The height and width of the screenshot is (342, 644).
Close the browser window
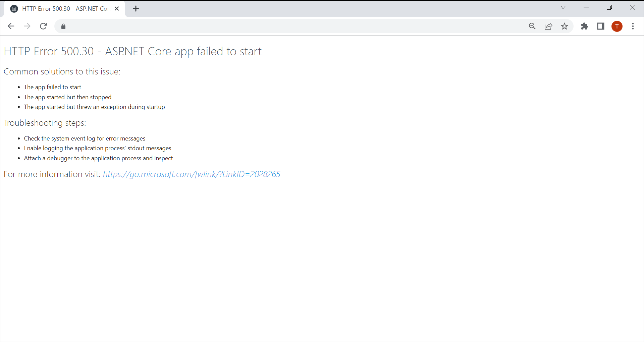pyautogui.click(x=632, y=7)
